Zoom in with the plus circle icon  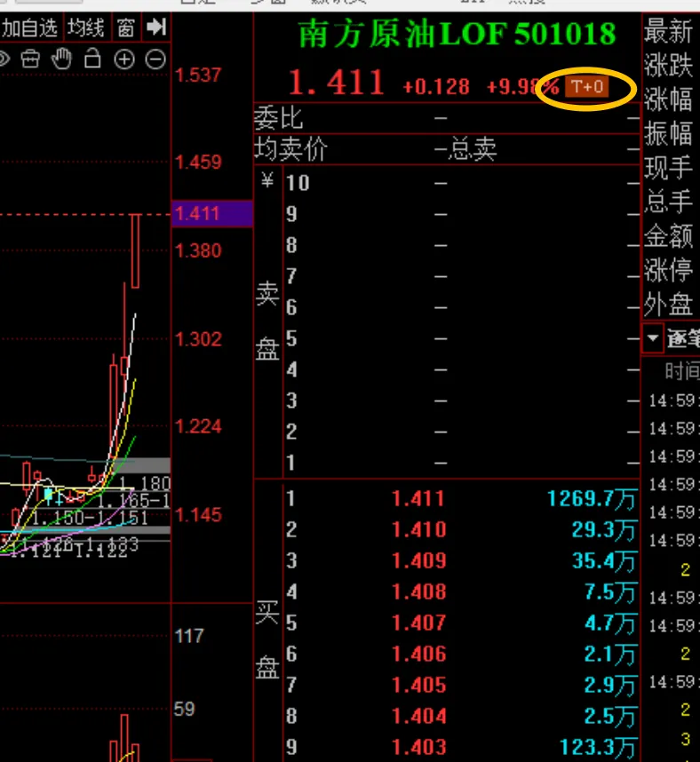[x=124, y=60]
